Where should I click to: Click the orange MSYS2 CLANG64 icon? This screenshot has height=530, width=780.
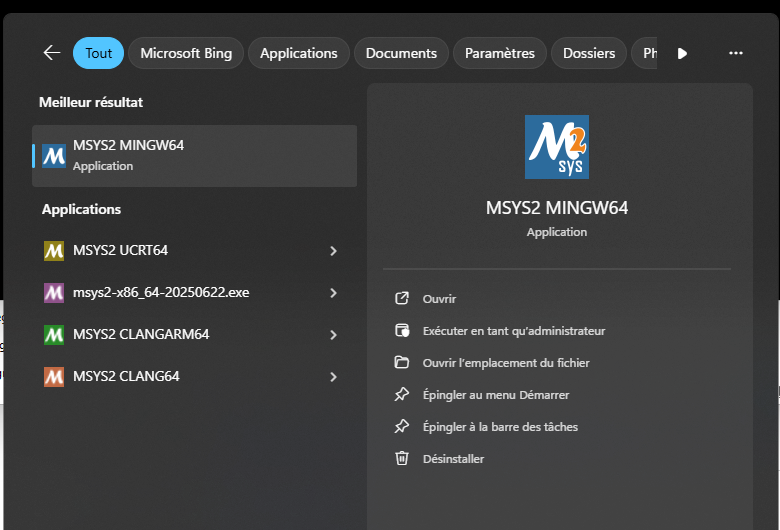click(x=54, y=377)
